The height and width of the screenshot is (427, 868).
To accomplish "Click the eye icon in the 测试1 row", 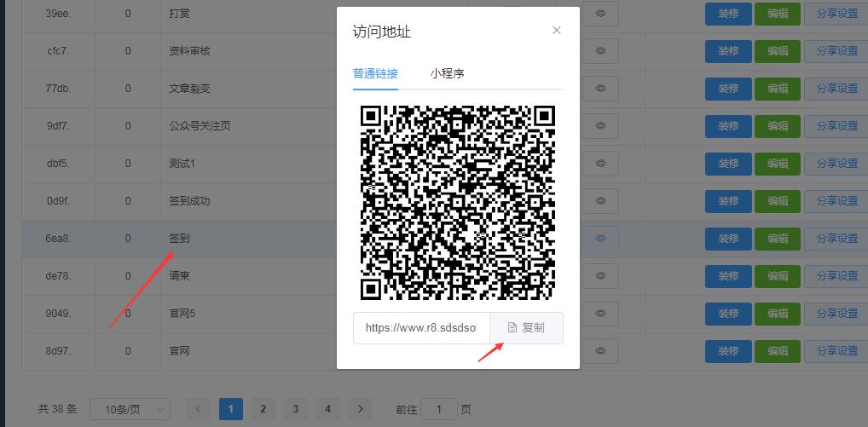I will 600,163.
